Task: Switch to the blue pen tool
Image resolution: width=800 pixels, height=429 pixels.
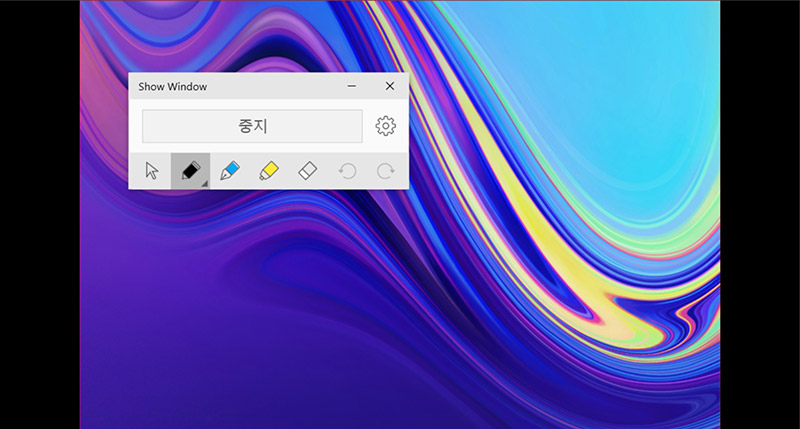Action: [230, 171]
